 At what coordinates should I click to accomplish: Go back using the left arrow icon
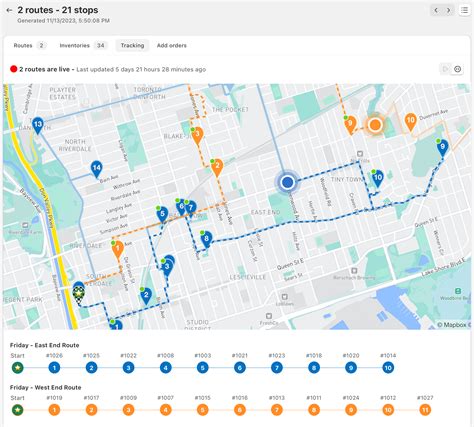pyautogui.click(x=9, y=10)
